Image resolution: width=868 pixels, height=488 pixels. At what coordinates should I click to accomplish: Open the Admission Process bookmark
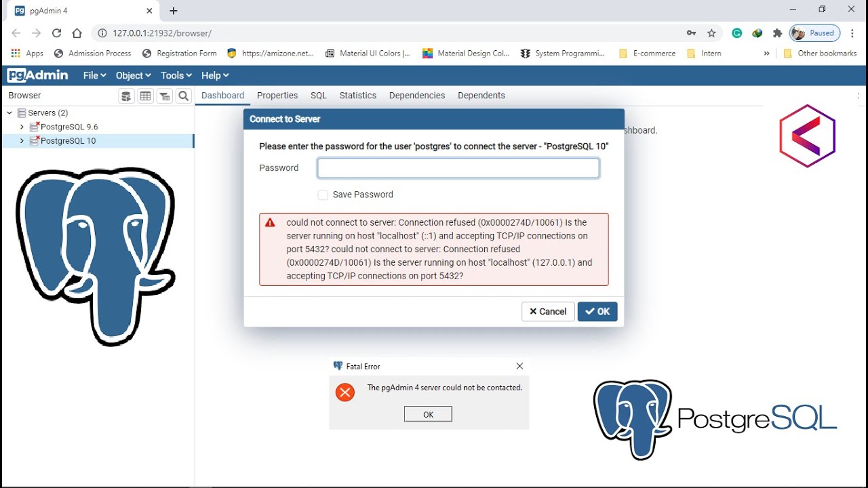pyautogui.click(x=92, y=53)
